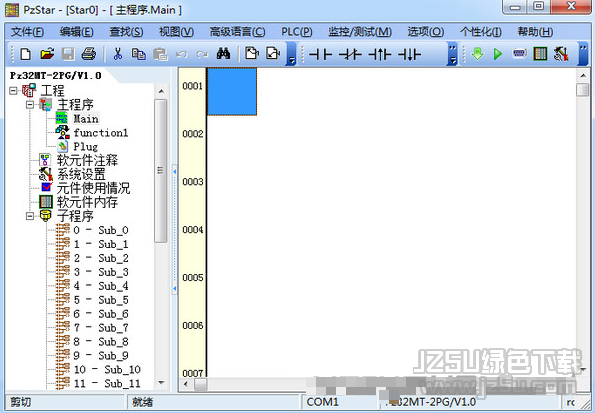Viewport: 595px width, 413px height.
Task: Select Plug in the project tree
Action: pyautogui.click(x=86, y=147)
